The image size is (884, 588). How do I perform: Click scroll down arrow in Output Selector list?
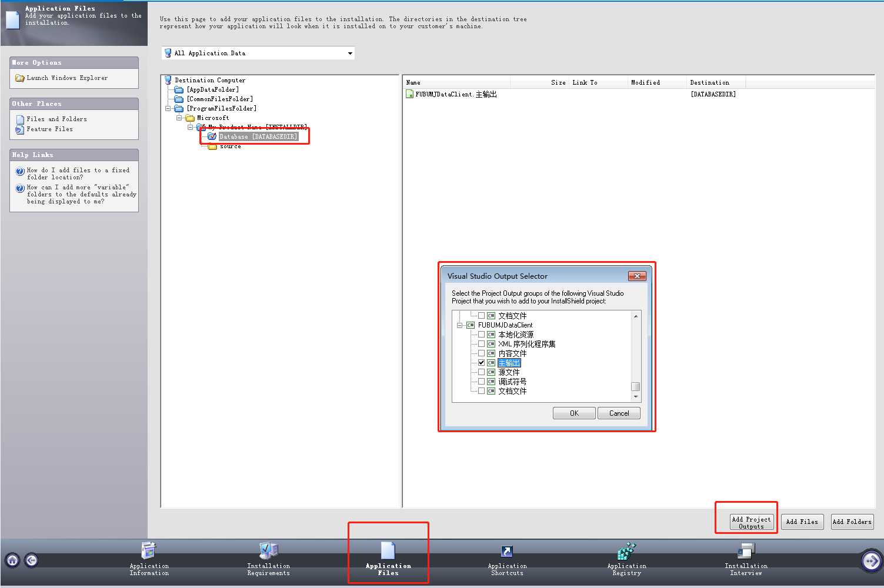pyautogui.click(x=635, y=397)
